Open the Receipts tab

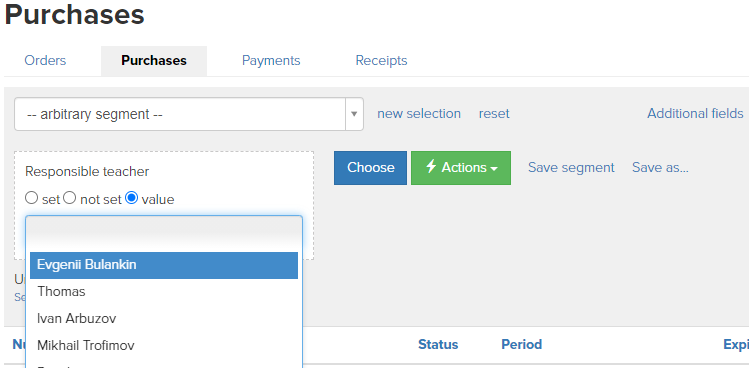pos(381,61)
